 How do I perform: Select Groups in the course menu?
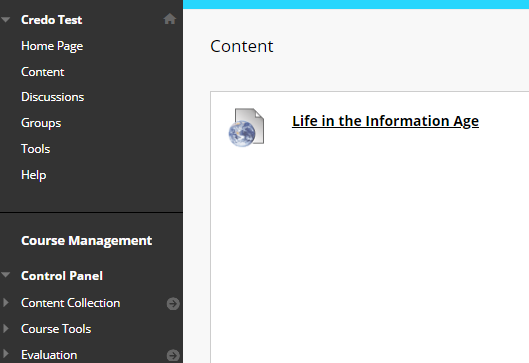point(41,123)
